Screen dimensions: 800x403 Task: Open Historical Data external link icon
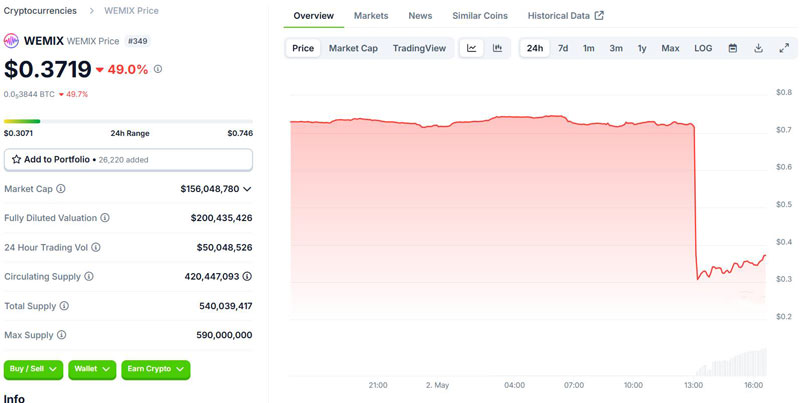[599, 16]
